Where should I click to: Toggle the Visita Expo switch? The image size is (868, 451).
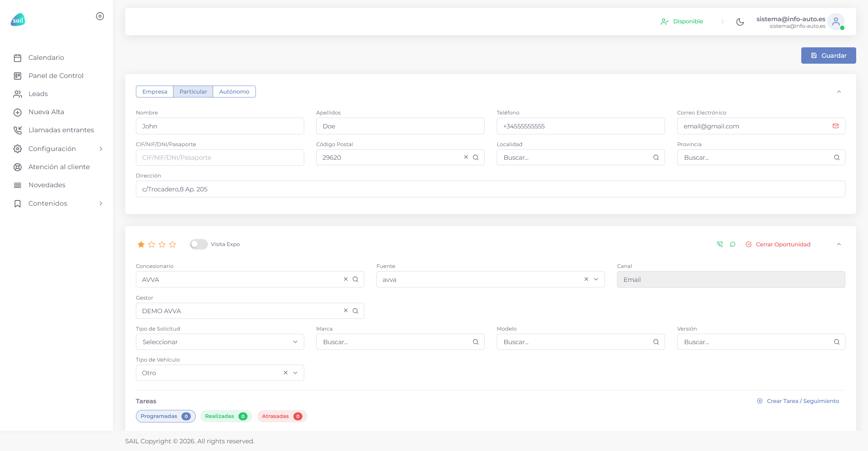click(x=198, y=244)
